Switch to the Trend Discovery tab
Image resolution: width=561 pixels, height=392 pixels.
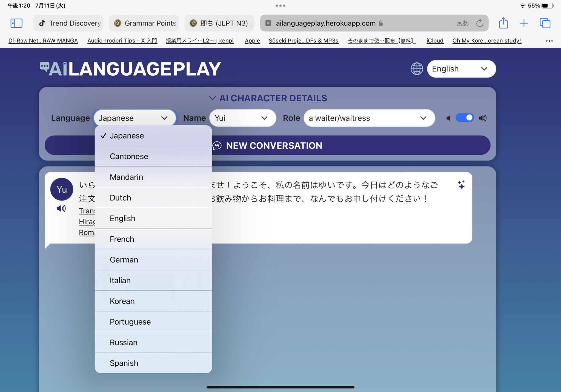pyautogui.click(x=68, y=23)
